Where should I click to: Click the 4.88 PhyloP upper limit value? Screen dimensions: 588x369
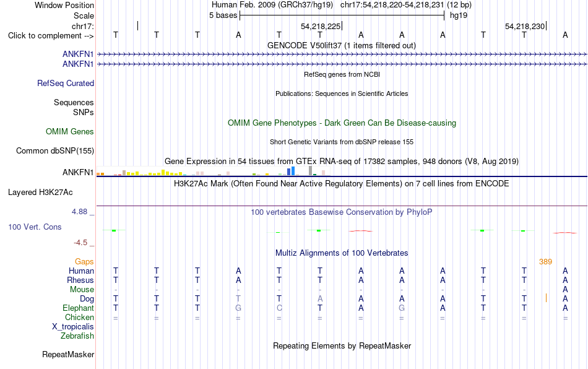[x=79, y=212]
